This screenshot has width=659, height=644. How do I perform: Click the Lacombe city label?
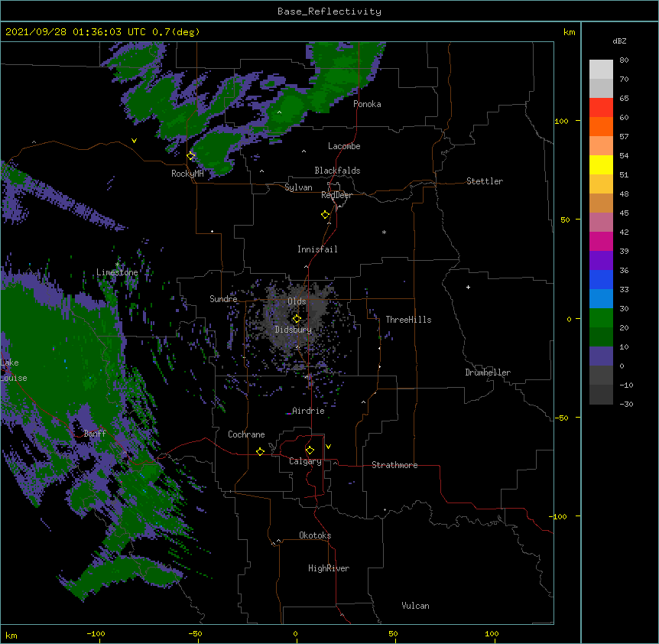pos(344,146)
